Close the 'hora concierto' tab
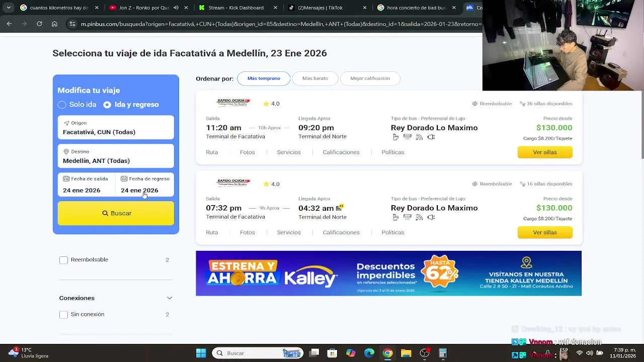 point(454,8)
